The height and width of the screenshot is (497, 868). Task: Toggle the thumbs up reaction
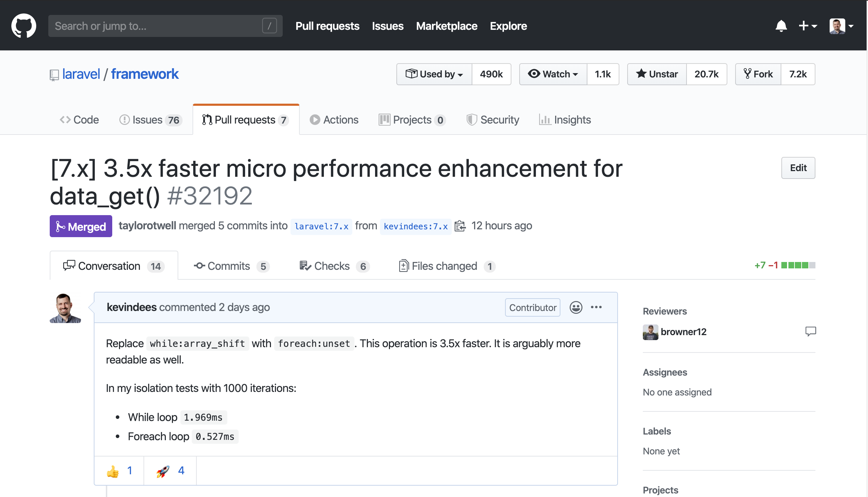pyautogui.click(x=119, y=471)
